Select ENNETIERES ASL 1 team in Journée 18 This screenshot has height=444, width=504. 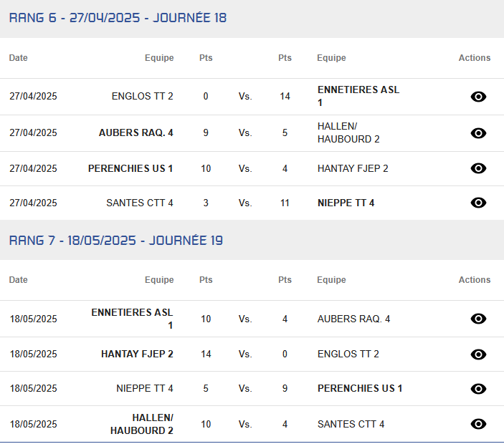pos(358,96)
